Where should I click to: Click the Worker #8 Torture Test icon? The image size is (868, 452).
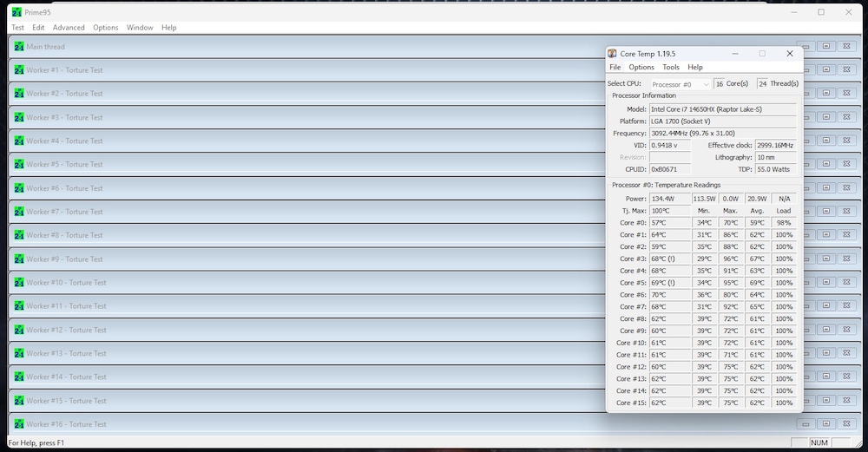tap(19, 235)
